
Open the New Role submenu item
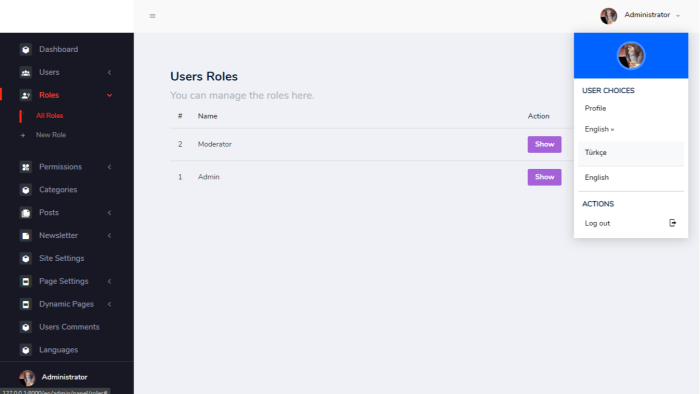pyautogui.click(x=51, y=135)
